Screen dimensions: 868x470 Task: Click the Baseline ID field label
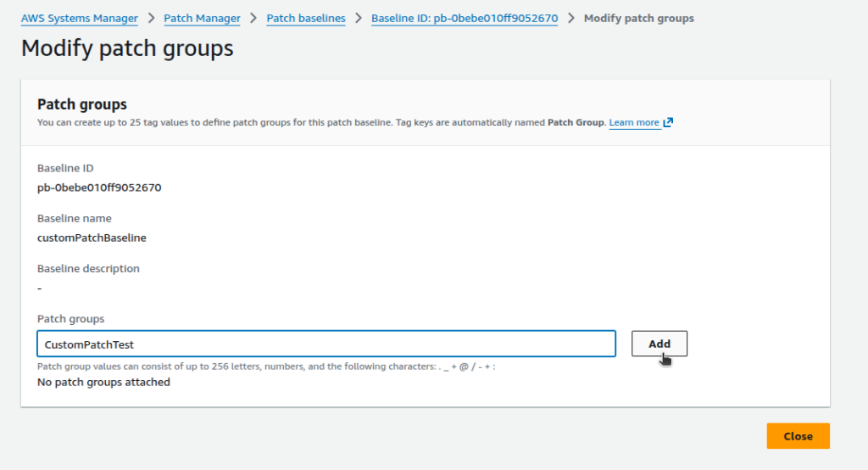point(65,168)
